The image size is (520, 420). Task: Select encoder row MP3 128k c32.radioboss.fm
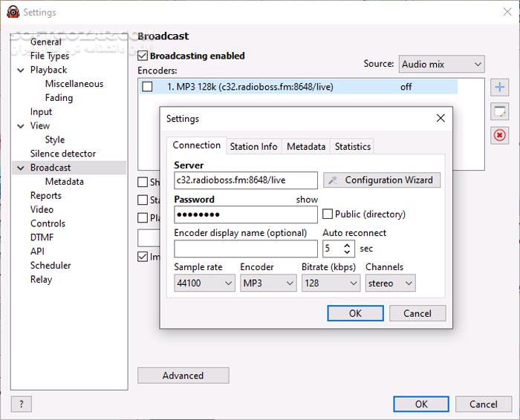299,87
